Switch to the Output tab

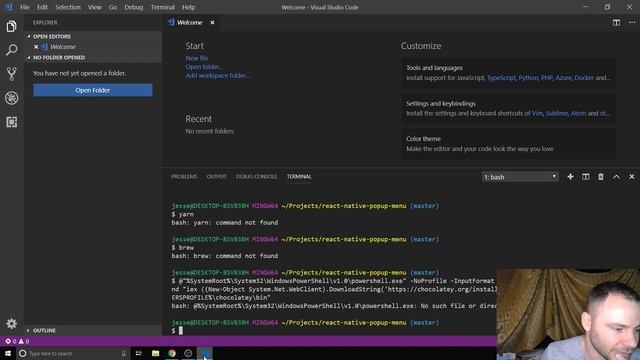pos(216,177)
